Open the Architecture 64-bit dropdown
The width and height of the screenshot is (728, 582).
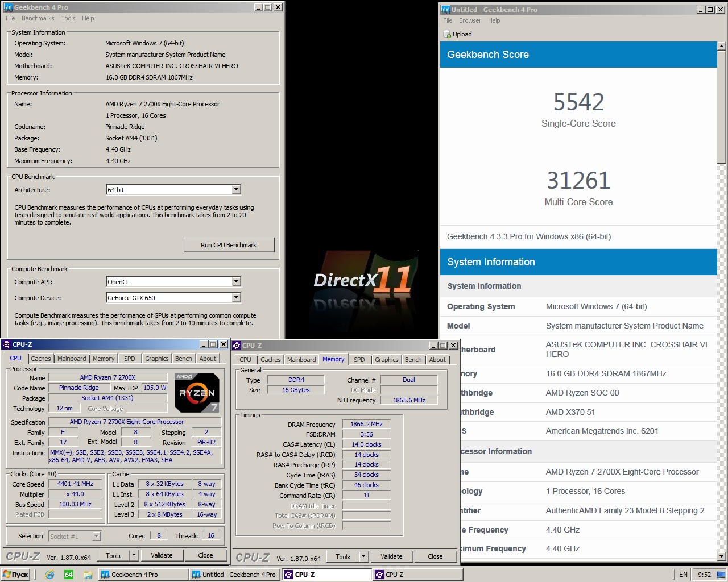pyautogui.click(x=237, y=190)
